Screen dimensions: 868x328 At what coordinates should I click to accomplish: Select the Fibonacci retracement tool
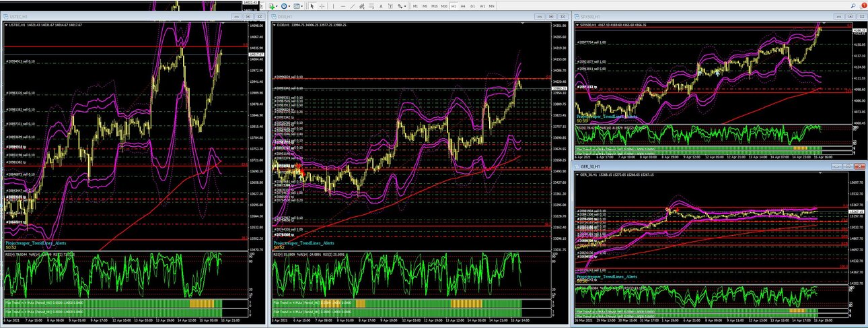point(371,6)
